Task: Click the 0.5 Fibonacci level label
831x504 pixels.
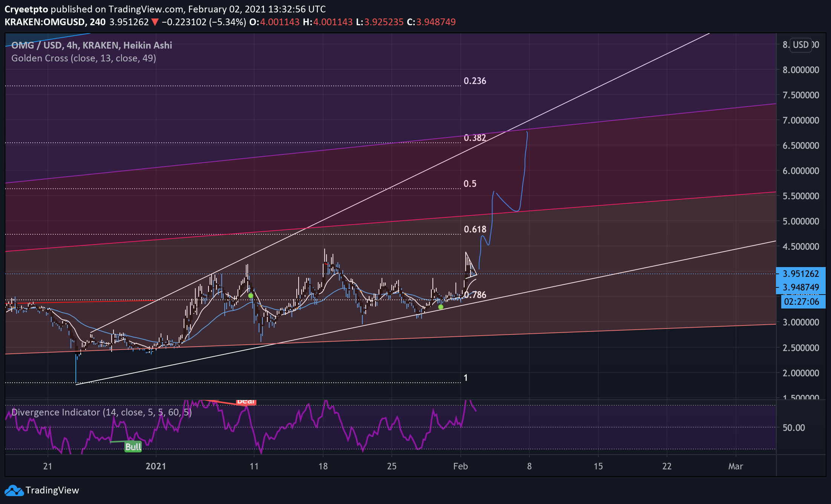Action: (470, 184)
